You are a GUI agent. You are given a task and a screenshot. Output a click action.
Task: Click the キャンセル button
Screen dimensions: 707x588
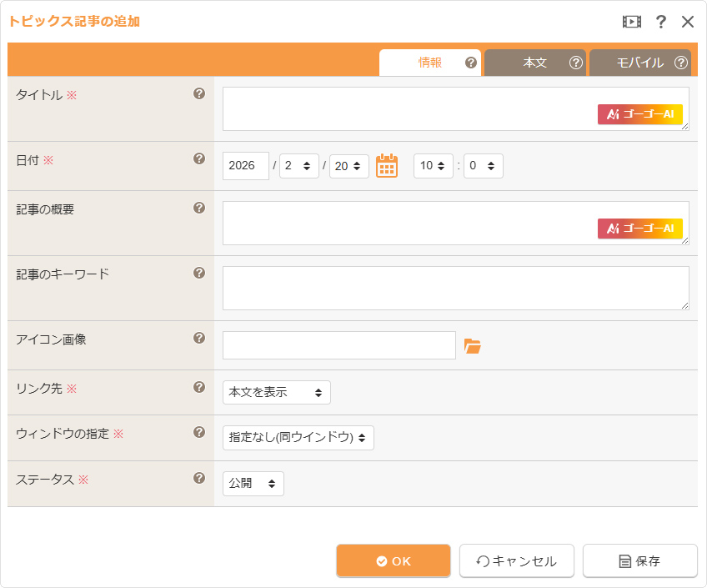click(515, 561)
